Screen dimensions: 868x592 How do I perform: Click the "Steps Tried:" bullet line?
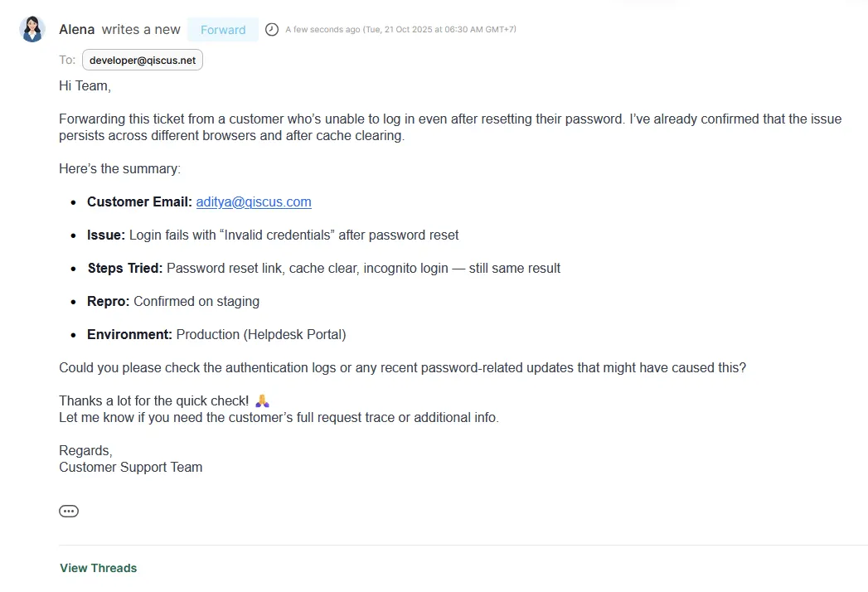323,268
